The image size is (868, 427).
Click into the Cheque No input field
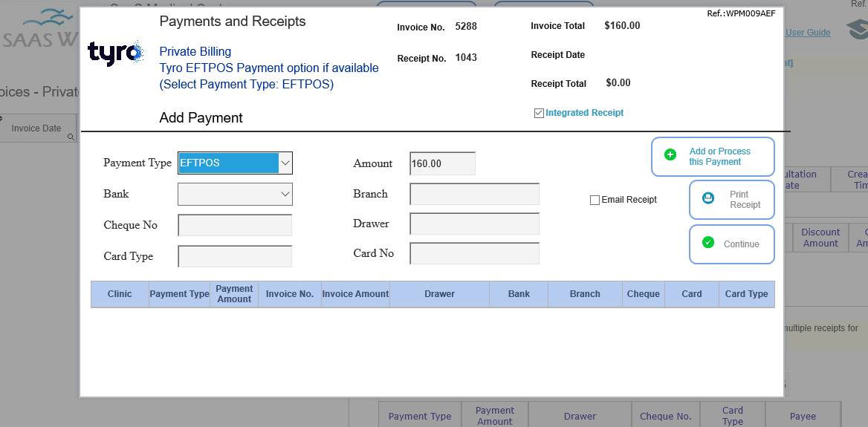235,225
